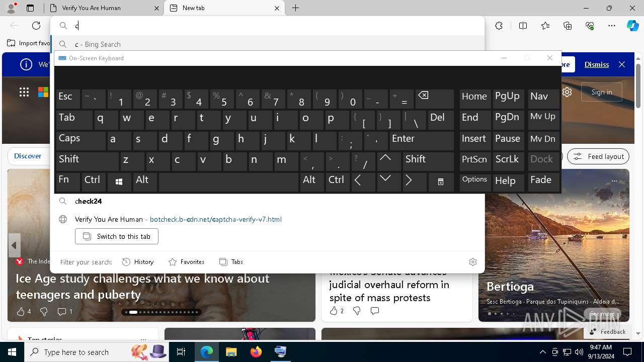Screen dimensions: 644x362
Task: Open Options on On-Screen Keyboard
Action: pos(475,182)
